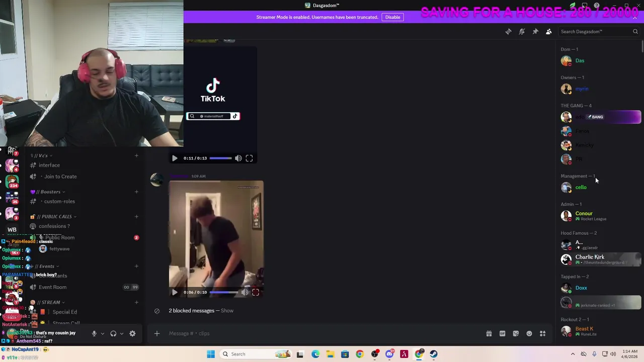Open server with 234 notification badge
Image resolution: width=644 pixels, height=362 pixels.
(x=12, y=182)
